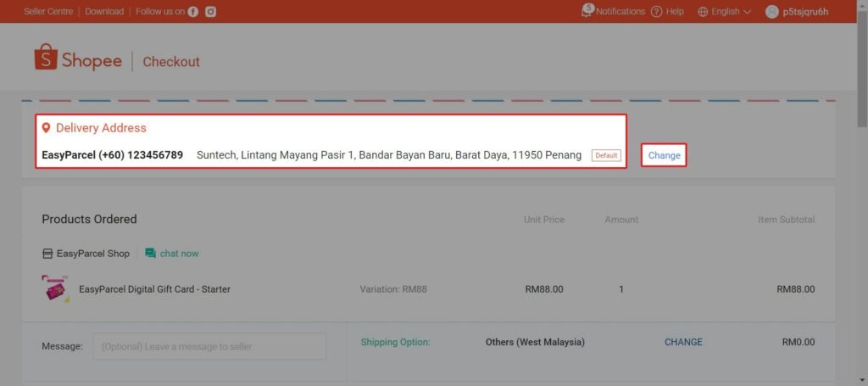Image resolution: width=868 pixels, height=386 pixels.
Task: Click the Shopee shopping bag logo
Action: 46,58
